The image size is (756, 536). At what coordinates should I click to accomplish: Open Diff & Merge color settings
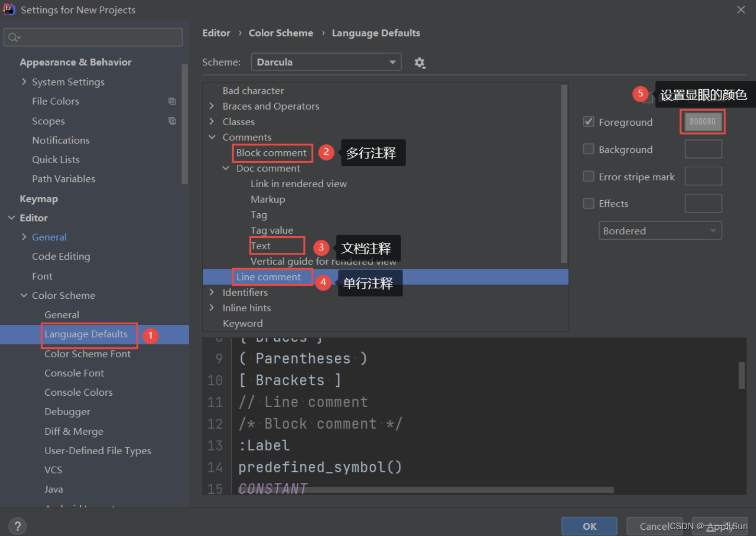pos(74,431)
